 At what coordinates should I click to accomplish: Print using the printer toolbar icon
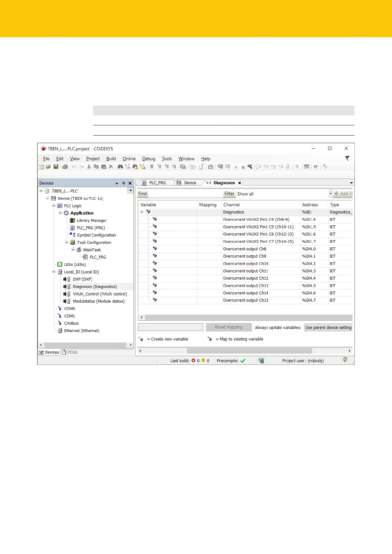point(65,167)
